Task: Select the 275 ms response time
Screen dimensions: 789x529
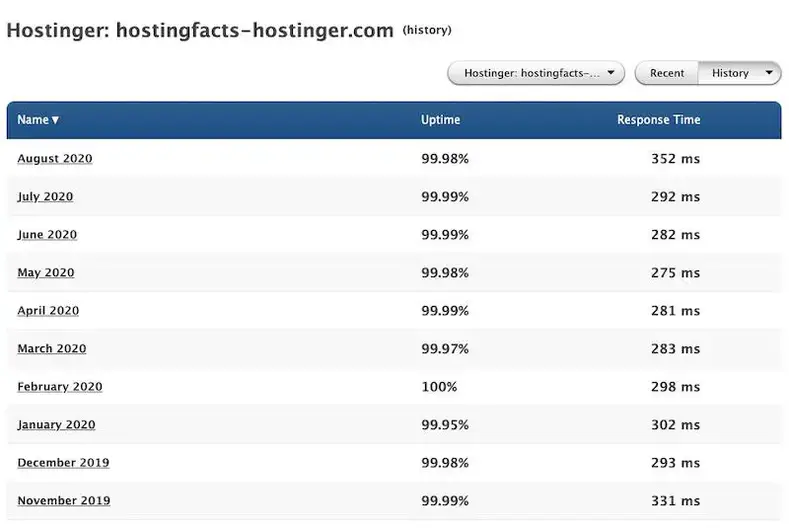Action: pyautogui.click(x=675, y=272)
